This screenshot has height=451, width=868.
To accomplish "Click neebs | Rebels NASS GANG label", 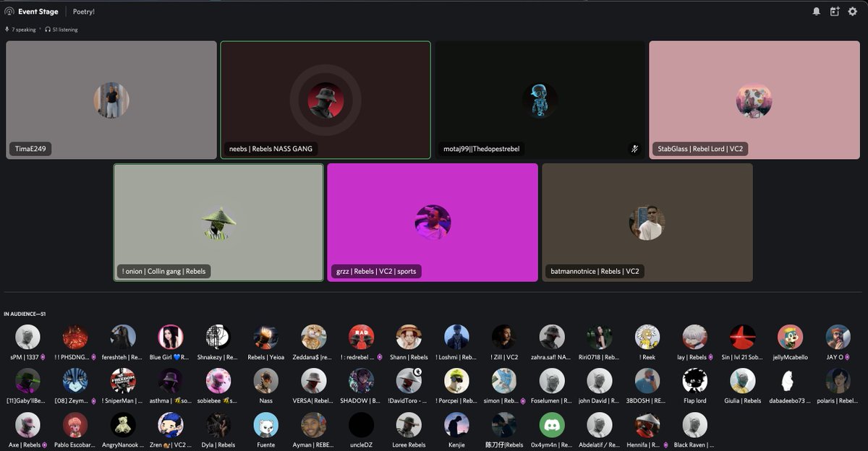I will (271, 149).
